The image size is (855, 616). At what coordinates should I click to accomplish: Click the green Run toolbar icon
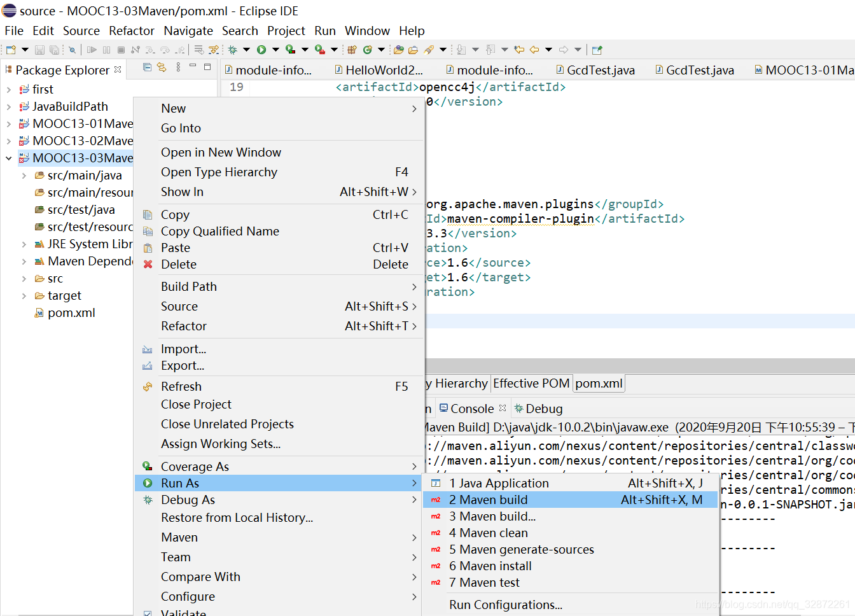(261, 50)
